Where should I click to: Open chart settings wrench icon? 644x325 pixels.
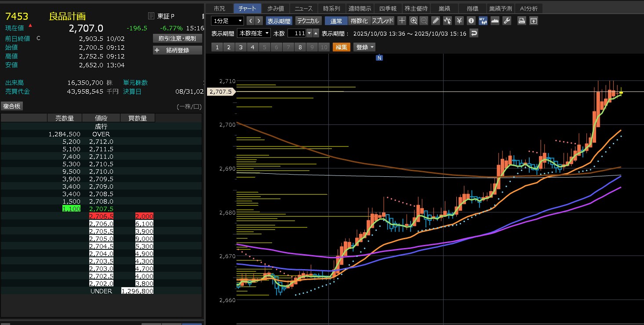click(x=507, y=21)
